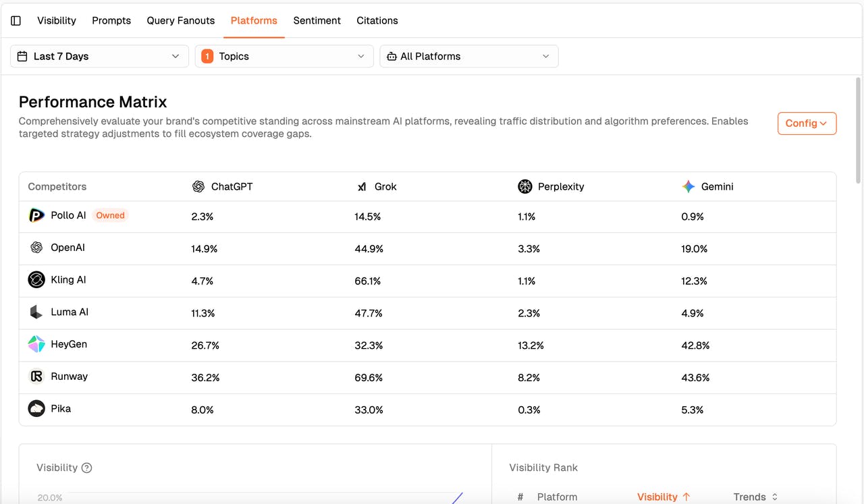
Task: Click the Config button
Action: coord(807,123)
